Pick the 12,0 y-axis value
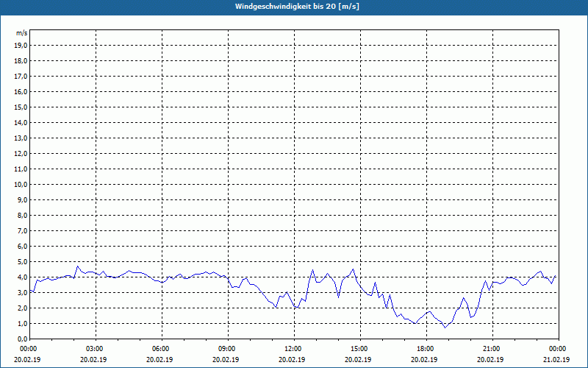Screen dimensions: 588x368 (x=21, y=154)
